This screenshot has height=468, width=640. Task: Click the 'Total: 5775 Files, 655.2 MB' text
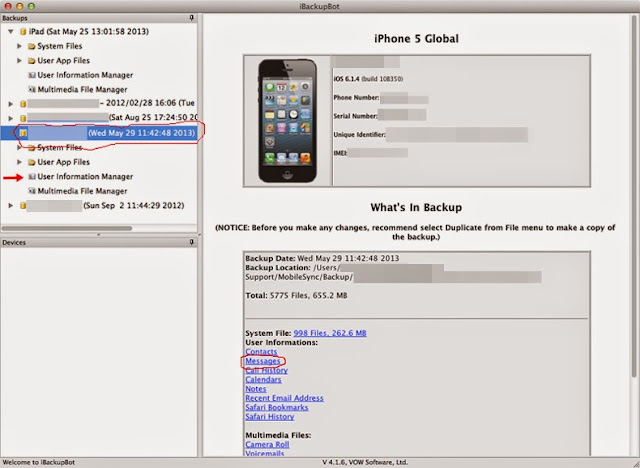pos(296,295)
